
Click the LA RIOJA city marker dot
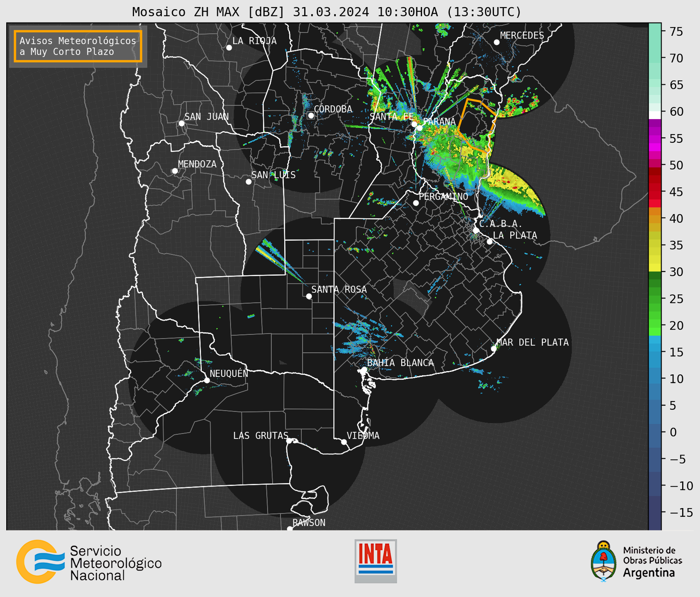(229, 48)
